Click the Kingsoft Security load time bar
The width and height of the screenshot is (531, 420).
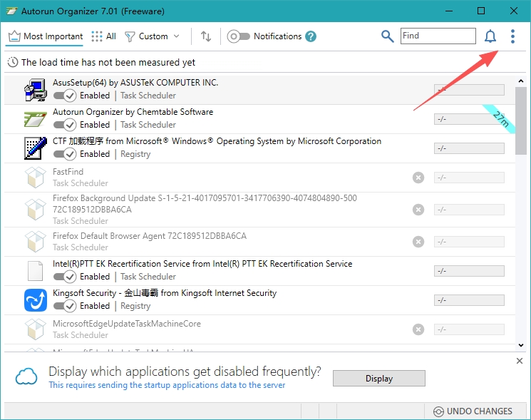(469, 300)
